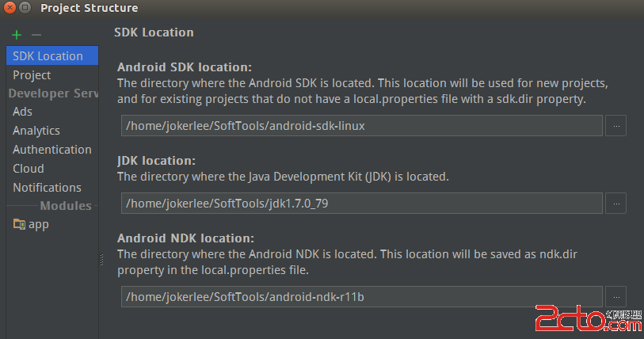This screenshot has height=339, width=644.
Task: Open the Authentication service settings
Action: [52, 150]
